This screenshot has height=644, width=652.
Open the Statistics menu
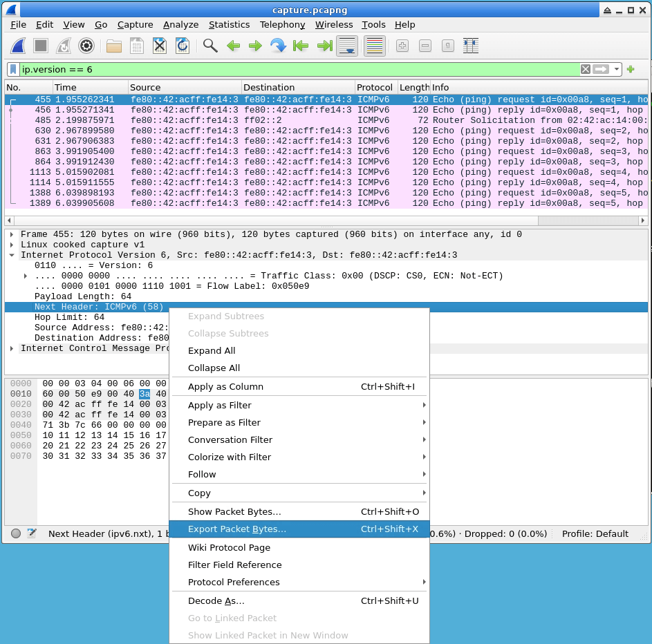tap(229, 24)
